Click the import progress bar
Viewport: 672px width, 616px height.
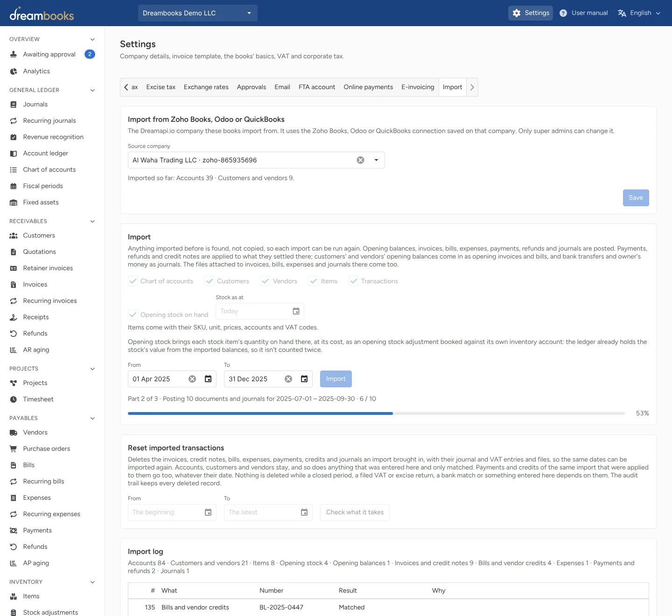point(376,413)
